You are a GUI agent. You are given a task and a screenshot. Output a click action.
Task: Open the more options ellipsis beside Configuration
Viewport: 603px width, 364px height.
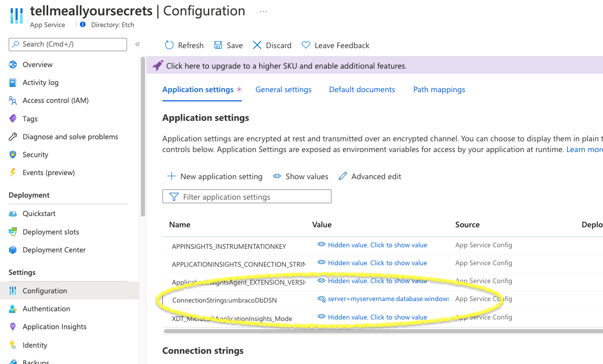[263, 12]
